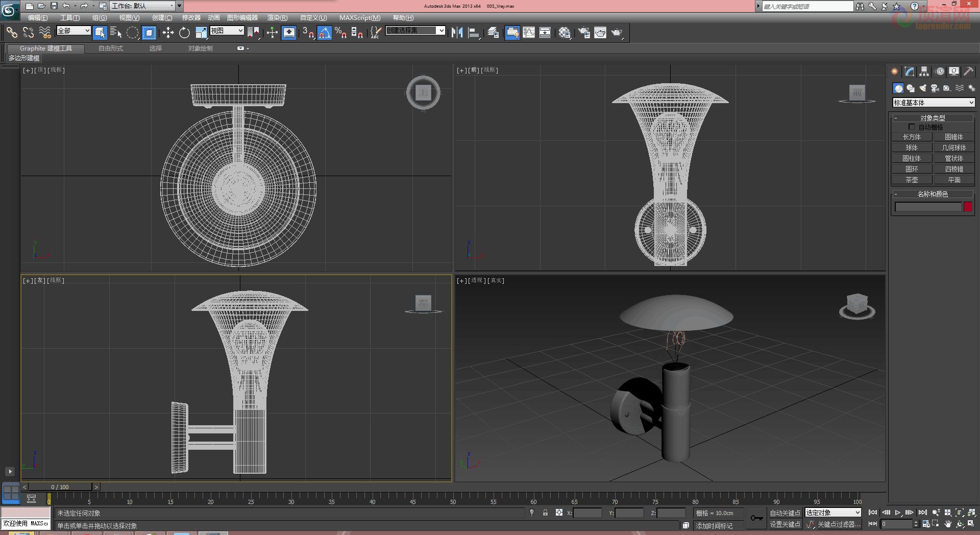Choose the Select and Move tool
Viewport: 980px width, 535px height.
(168, 33)
